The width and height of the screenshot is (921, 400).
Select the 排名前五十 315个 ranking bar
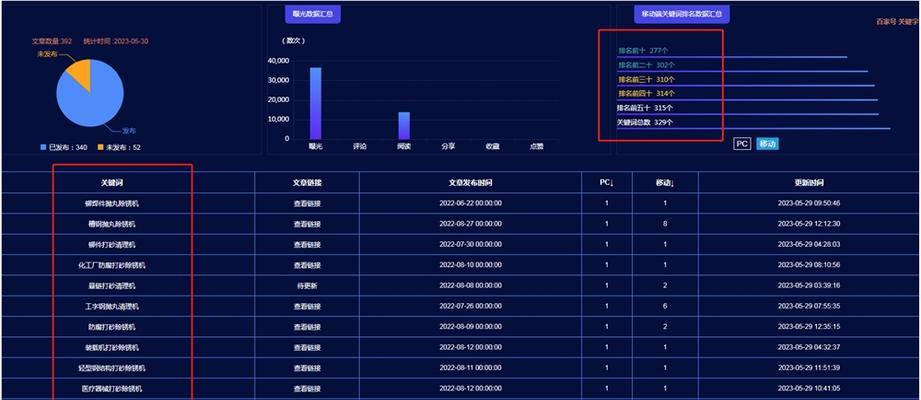[x=748, y=114]
